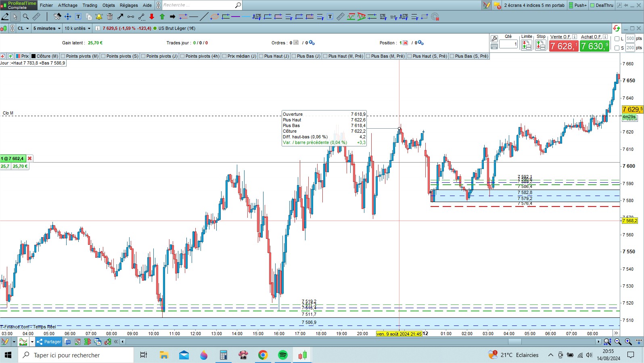
Task: Click the keyboard icon in order panel
Action: [x=494, y=46]
